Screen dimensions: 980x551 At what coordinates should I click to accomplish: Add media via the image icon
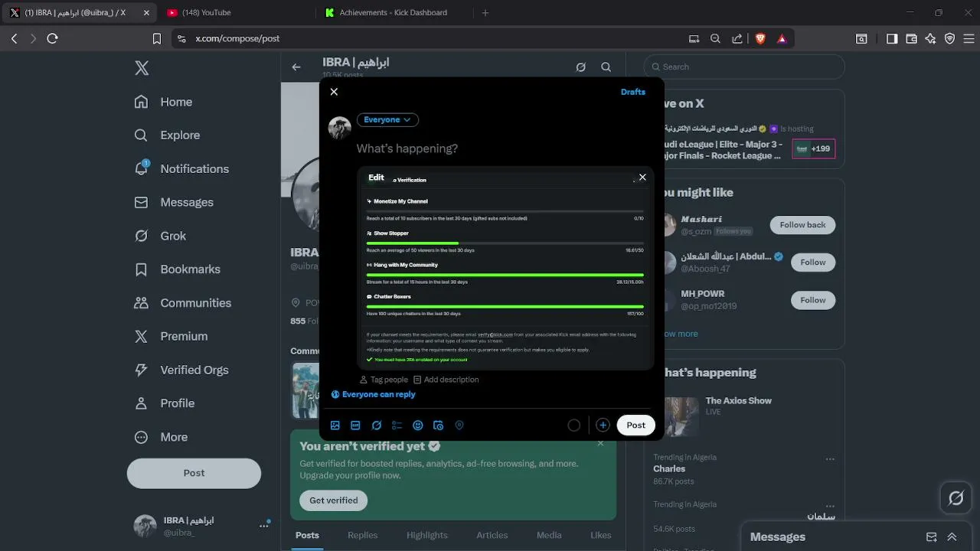[335, 425]
